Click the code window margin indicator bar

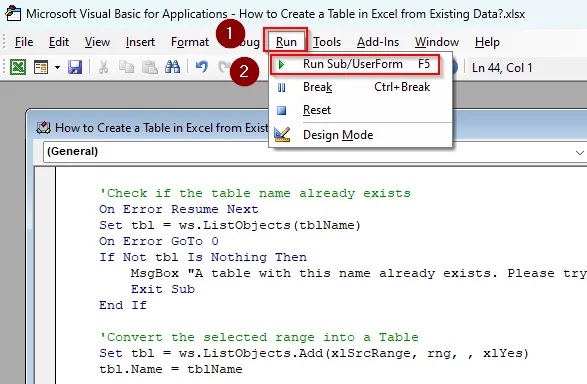click(x=45, y=275)
